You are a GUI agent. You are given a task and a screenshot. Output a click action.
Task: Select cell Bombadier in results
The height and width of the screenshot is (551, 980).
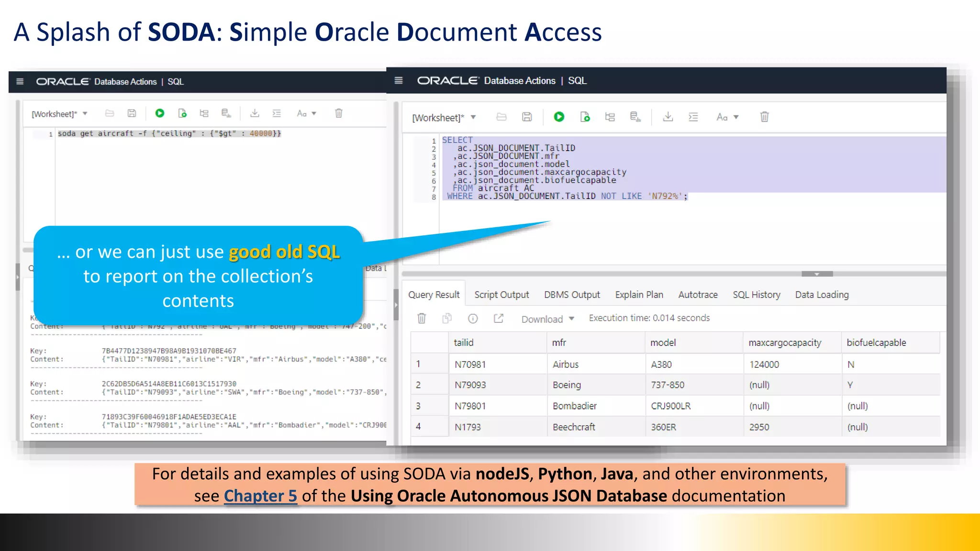coord(596,406)
